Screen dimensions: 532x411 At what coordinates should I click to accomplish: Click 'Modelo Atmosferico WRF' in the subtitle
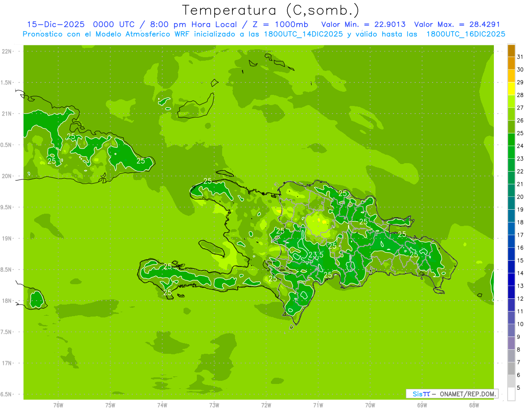(x=144, y=34)
